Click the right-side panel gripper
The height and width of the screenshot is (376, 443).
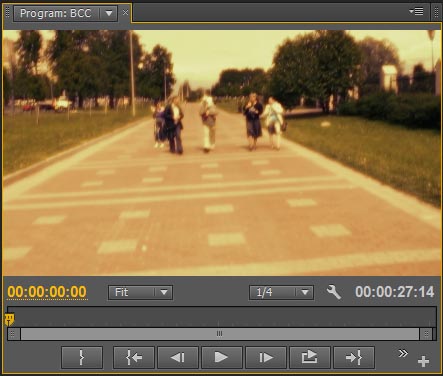click(436, 12)
